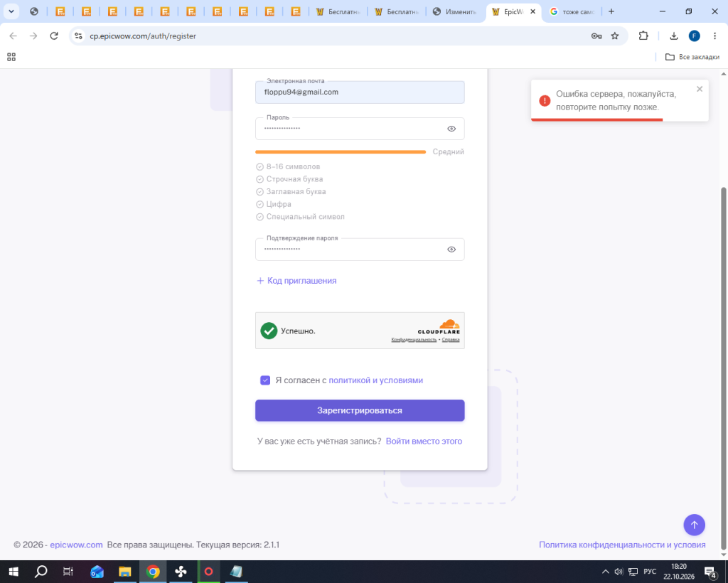Open the политикой и условиями link

pos(375,380)
